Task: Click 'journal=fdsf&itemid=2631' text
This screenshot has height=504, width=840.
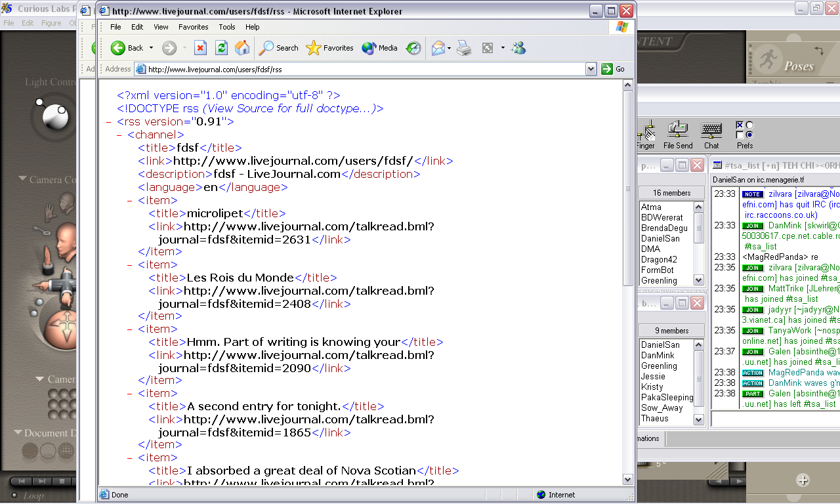Action: 234,240
